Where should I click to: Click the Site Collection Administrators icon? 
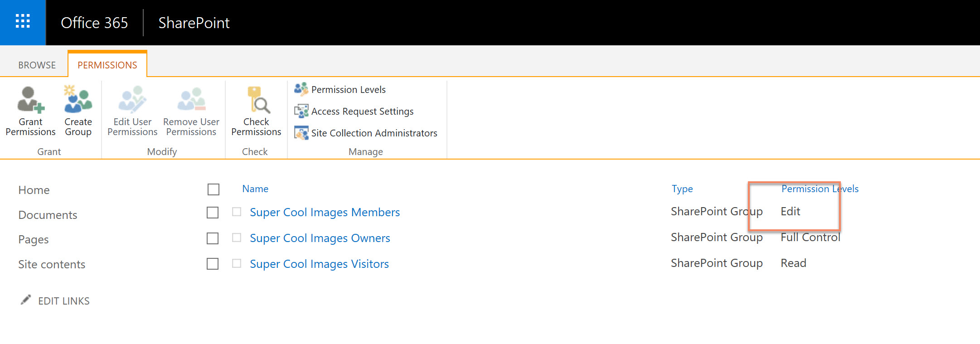tap(301, 133)
